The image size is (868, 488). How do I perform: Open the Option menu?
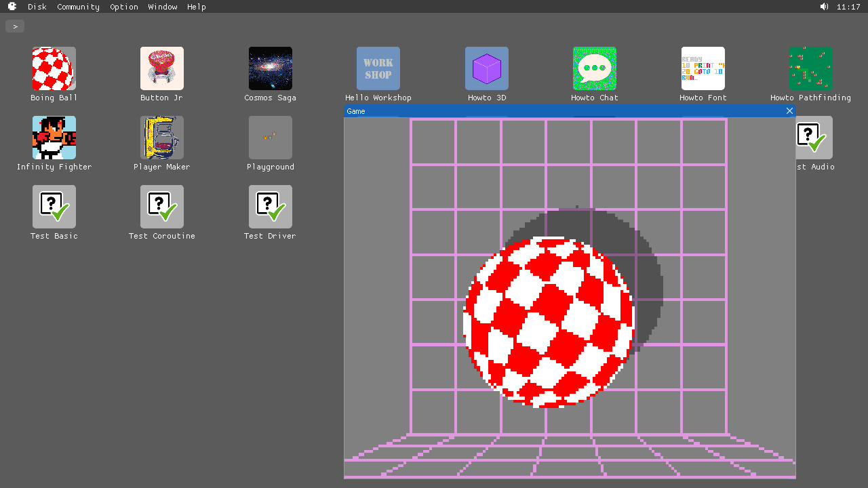124,7
